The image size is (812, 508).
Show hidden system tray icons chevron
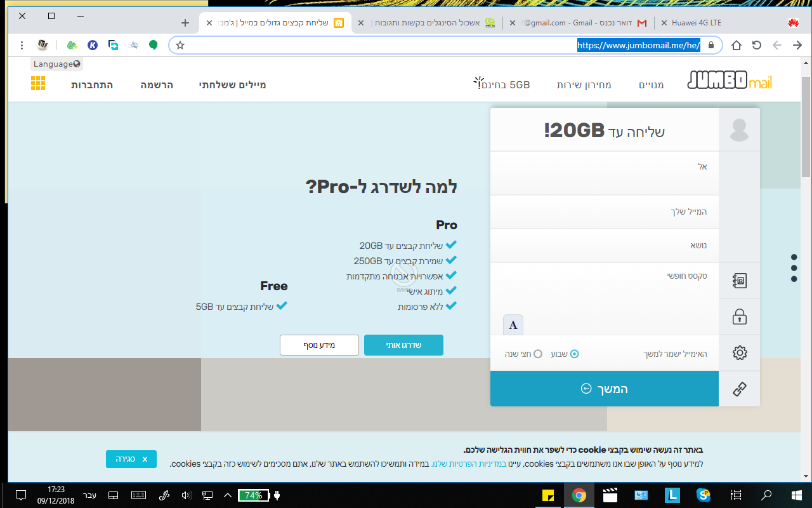click(227, 495)
